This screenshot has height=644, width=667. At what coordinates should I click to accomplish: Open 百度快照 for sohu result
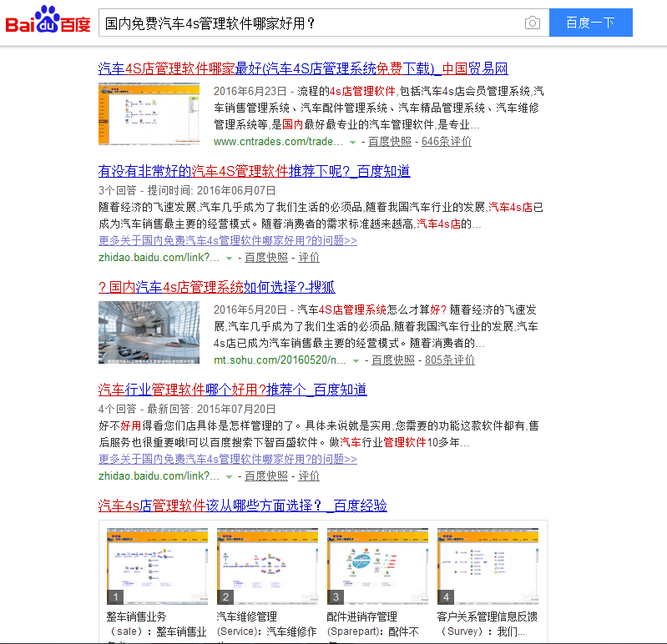tap(393, 360)
